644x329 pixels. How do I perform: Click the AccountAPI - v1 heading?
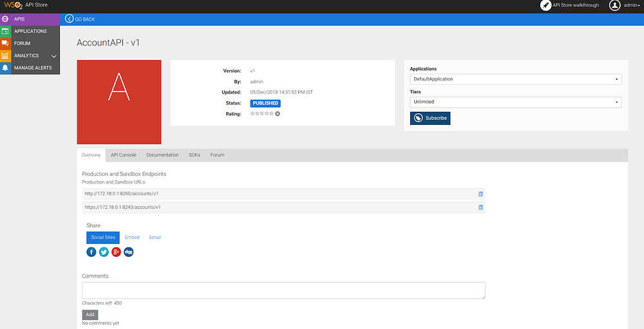(108, 42)
